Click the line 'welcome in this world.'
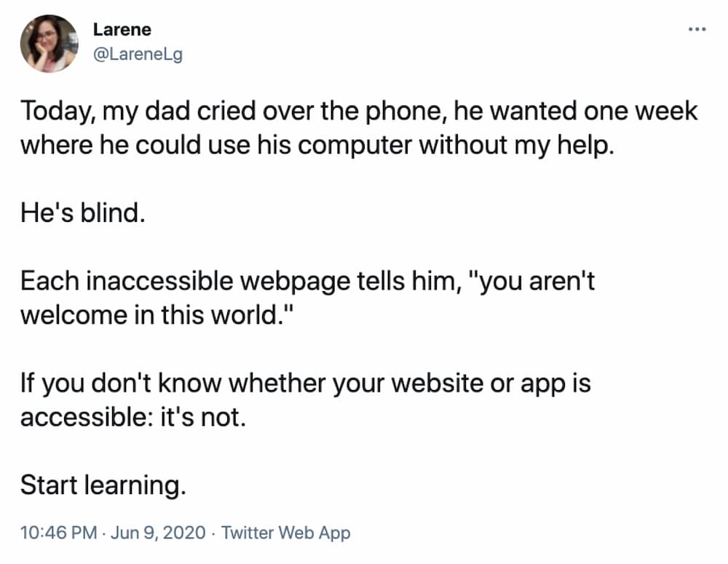The height and width of the screenshot is (564, 728). coord(157,315)
